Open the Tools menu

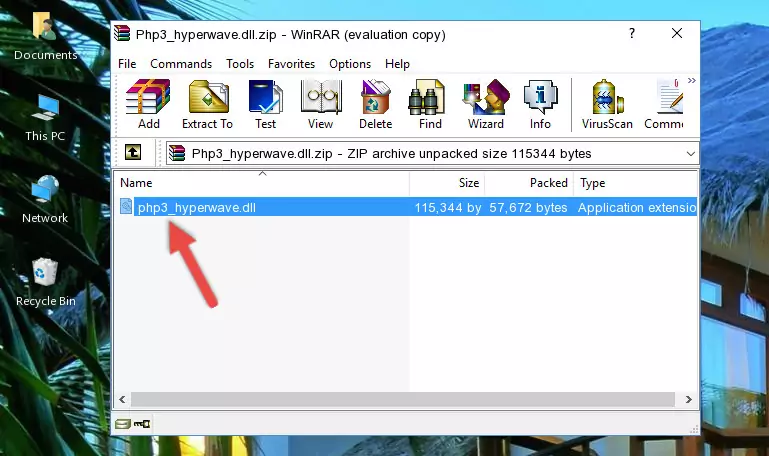(240, 64)
